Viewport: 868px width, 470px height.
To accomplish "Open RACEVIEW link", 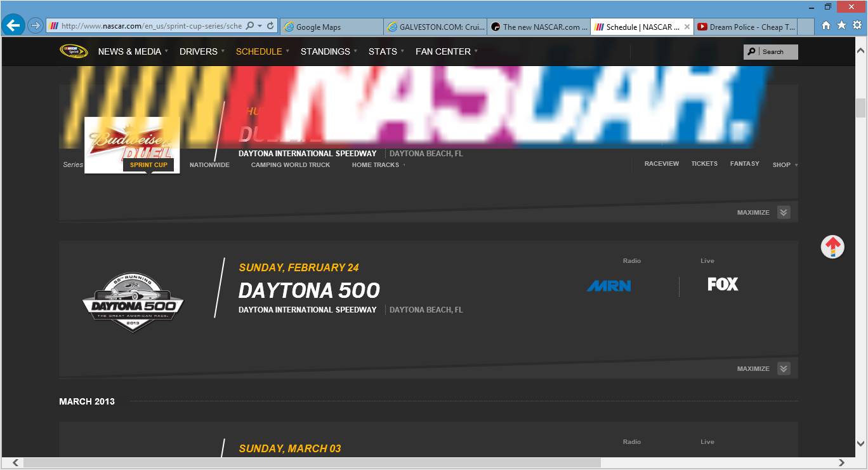I will click(x=662, y=164).
